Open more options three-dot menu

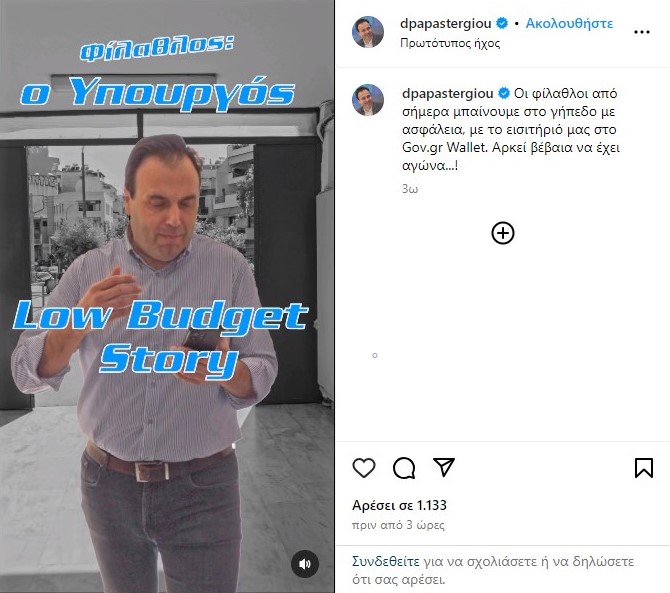point(642,32)
